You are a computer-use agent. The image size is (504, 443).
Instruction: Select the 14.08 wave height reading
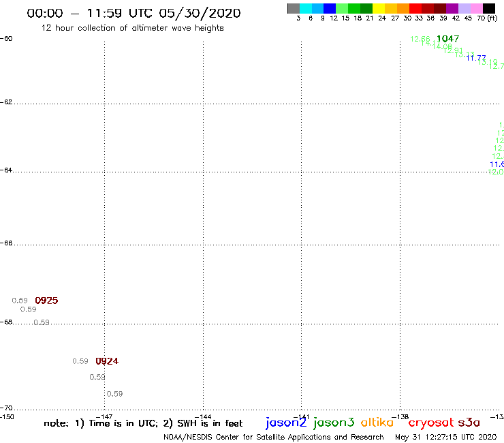442,46
